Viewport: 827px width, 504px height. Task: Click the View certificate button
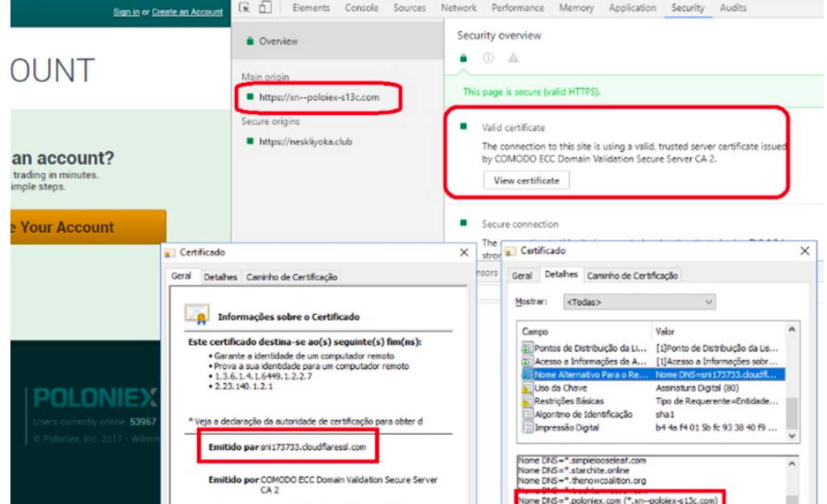526,180
